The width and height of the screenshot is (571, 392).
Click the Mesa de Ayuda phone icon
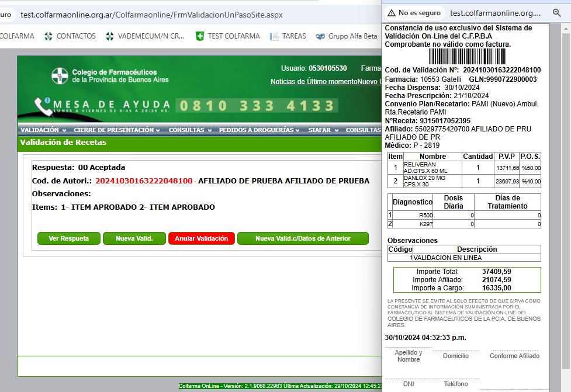[43, 106]
